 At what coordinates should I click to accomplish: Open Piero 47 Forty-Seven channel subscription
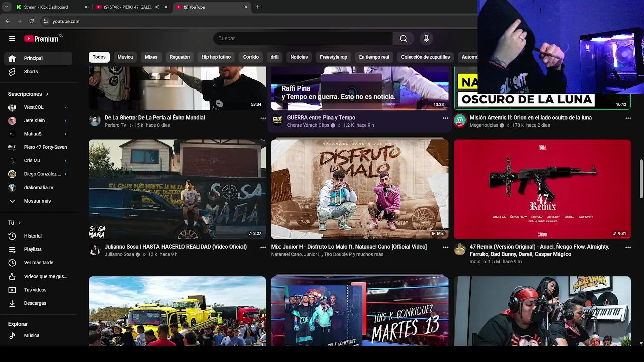38,147
